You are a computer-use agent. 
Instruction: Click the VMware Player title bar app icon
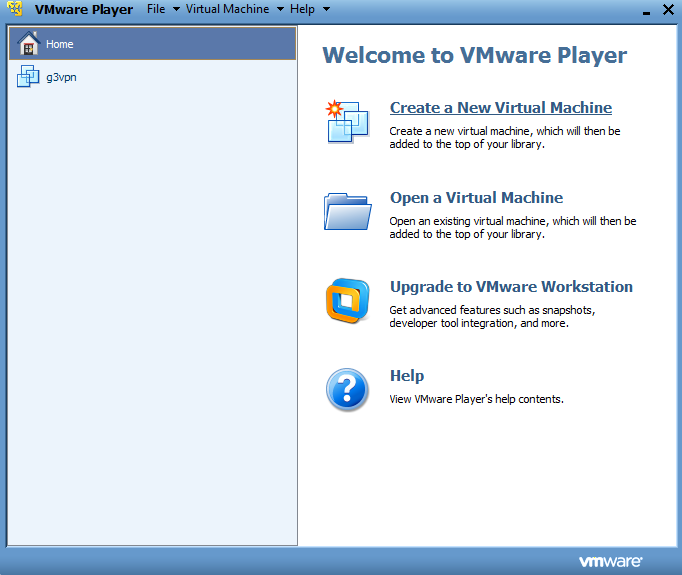(x=15, y=9)
